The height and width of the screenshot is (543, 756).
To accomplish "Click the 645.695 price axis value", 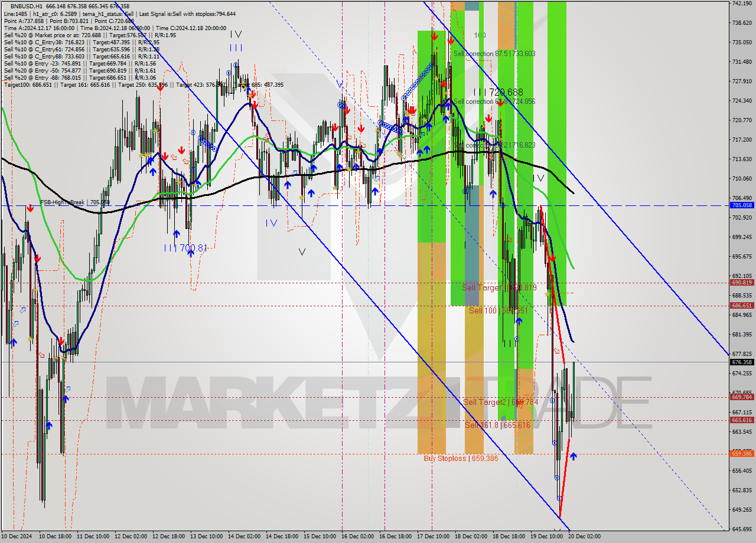I will [742, 529].
